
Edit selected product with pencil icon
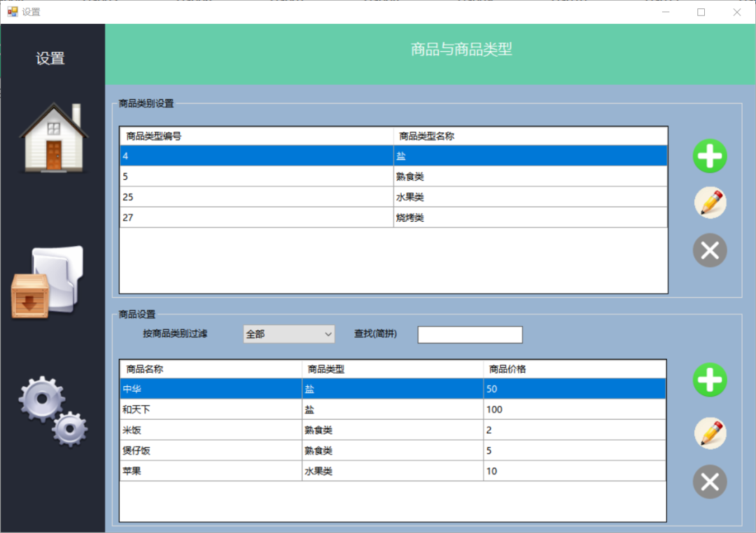(710, 434)
